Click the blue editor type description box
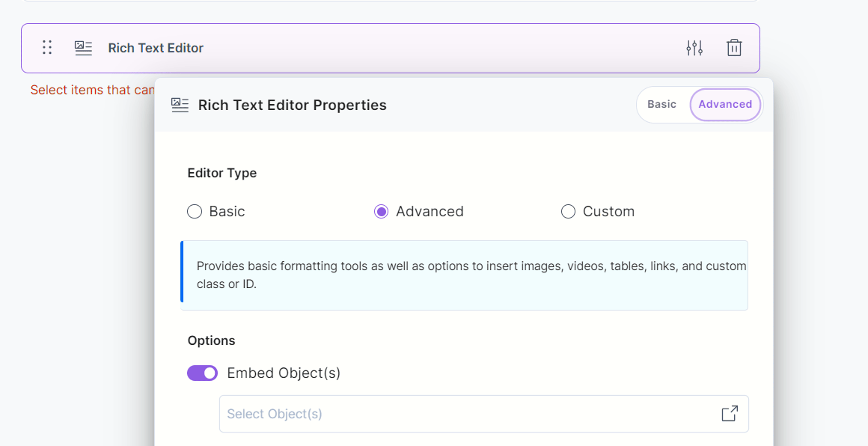 click(464, 275)
